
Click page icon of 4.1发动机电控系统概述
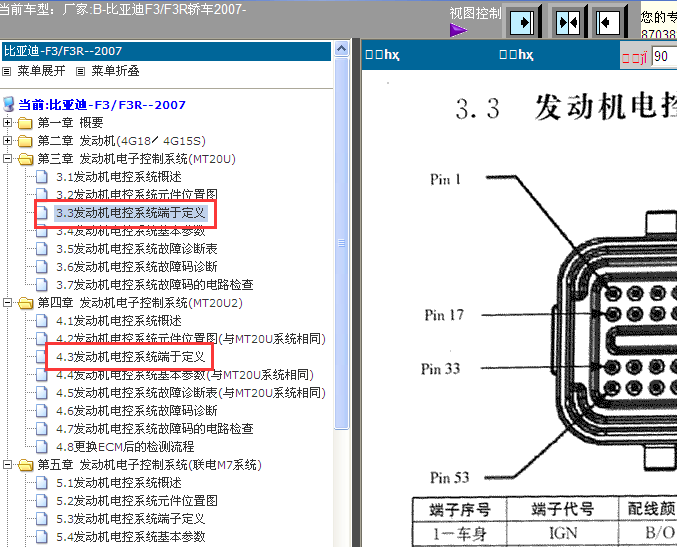coord(42,321)
